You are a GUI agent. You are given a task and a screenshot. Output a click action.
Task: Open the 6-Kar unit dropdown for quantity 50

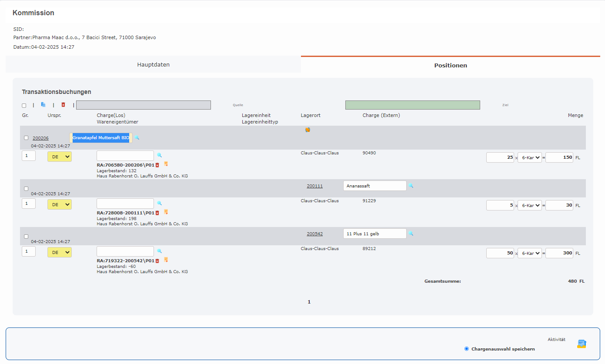529,253
